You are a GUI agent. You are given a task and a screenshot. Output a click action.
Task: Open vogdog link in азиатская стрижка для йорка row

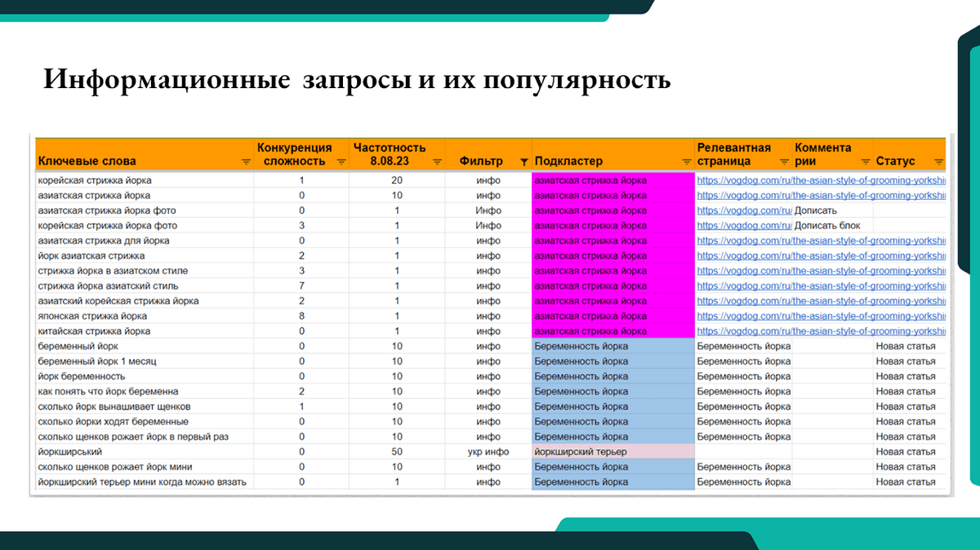pyautogui.click(x=821, y=241)
